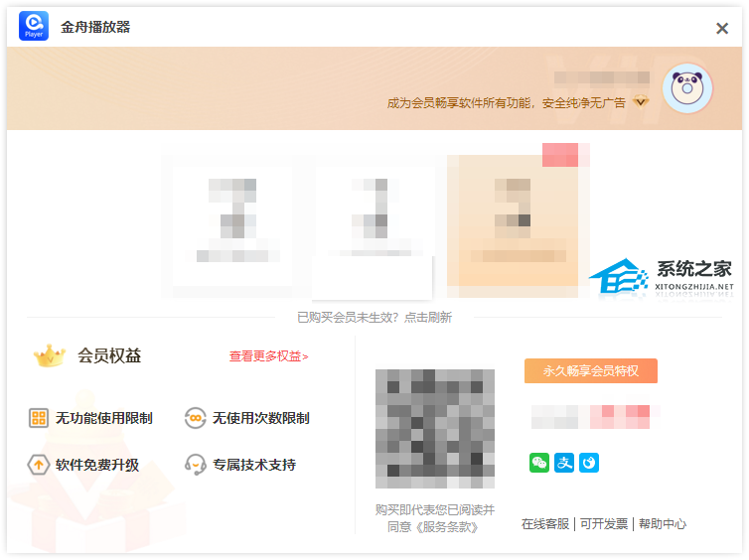Select the Alipay payment icon

(x=564, y=463)
